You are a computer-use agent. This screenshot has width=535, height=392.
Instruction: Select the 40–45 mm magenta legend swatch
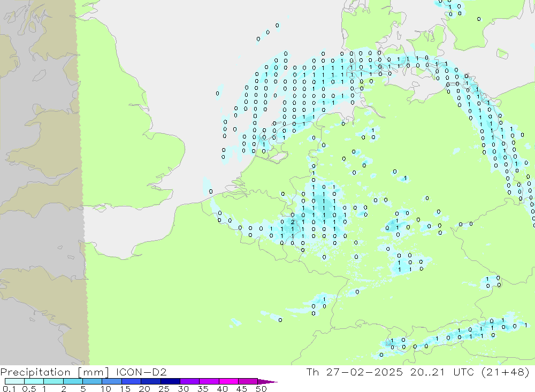pos(228,381)
